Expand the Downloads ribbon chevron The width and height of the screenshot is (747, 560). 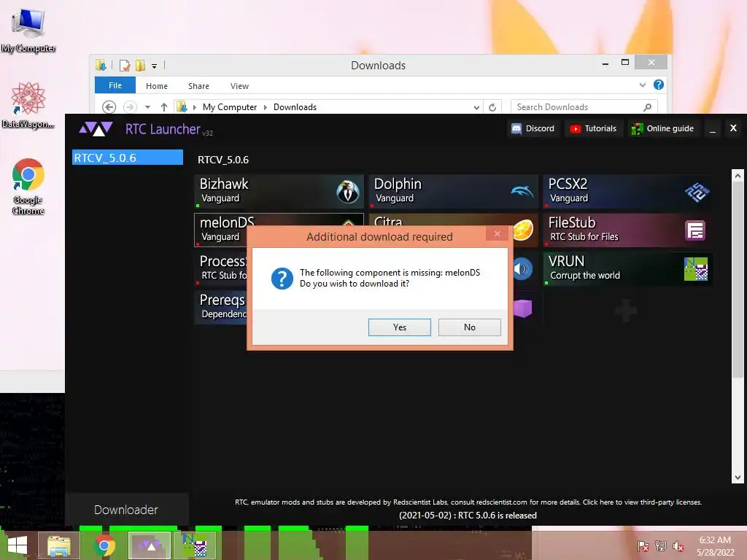(642, 85)
